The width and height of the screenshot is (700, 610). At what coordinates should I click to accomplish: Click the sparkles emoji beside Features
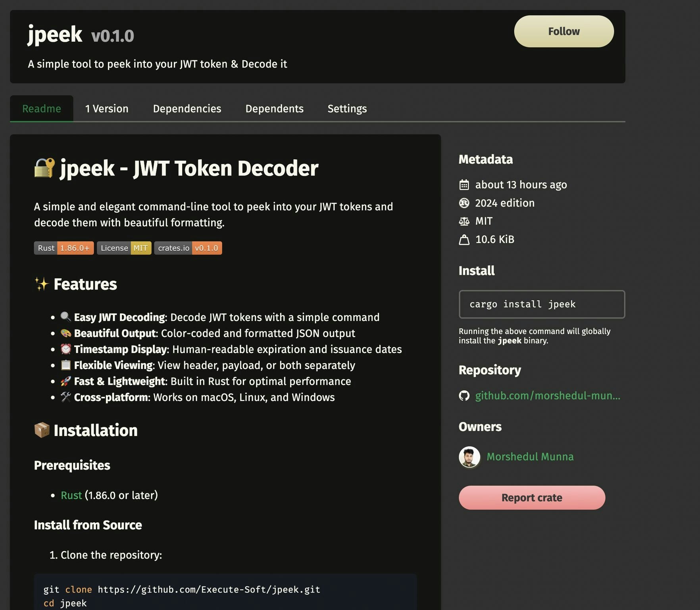(x=42, y=284)
